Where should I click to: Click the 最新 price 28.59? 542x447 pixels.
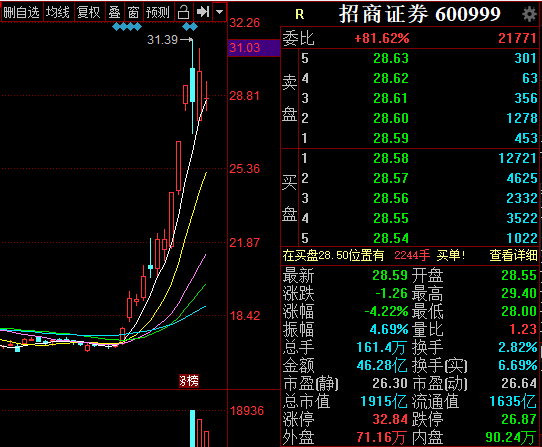[x=390, y=275]
